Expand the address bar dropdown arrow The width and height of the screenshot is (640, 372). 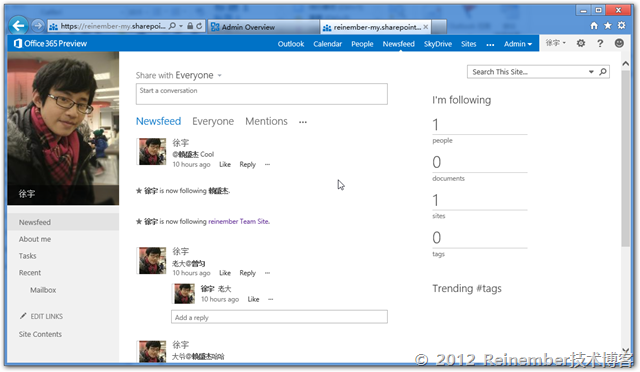coord(181,26)
